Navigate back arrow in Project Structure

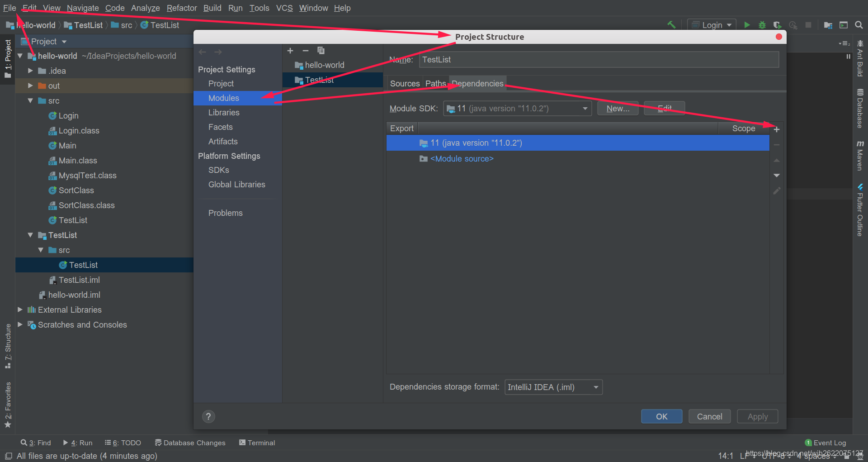[203, 52]
